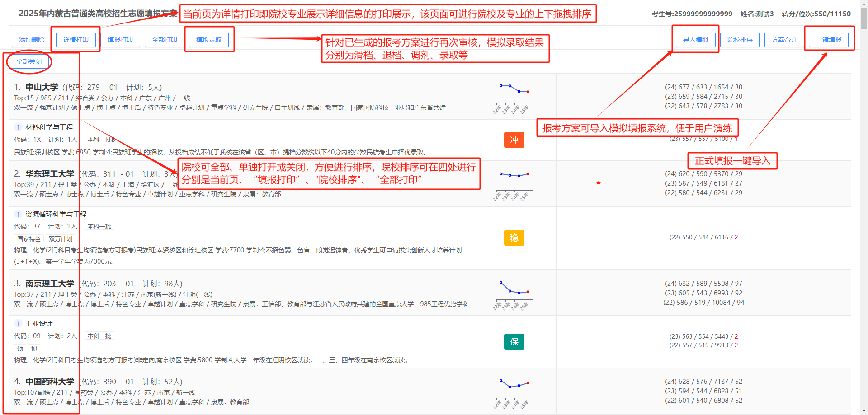Expand the 中国药科大学 school row
Viewport: 868px width, 415px height.
pyautogui.click(x=50, y=382)
